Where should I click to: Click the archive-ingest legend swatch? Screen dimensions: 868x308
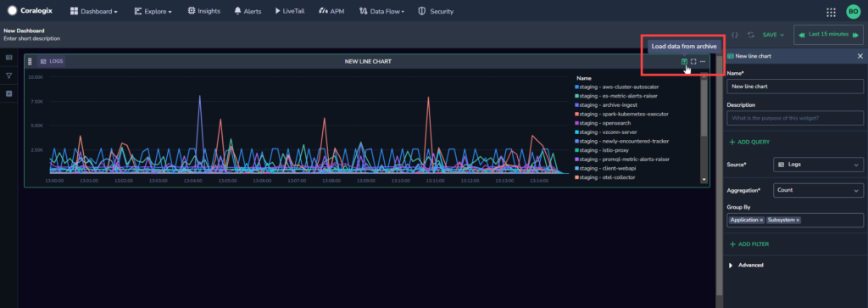pos(577,104)
